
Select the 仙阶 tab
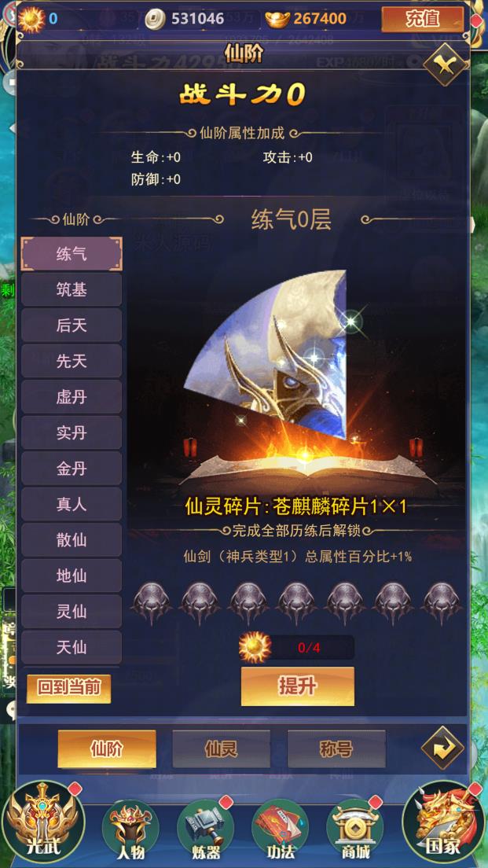[107, 748]
